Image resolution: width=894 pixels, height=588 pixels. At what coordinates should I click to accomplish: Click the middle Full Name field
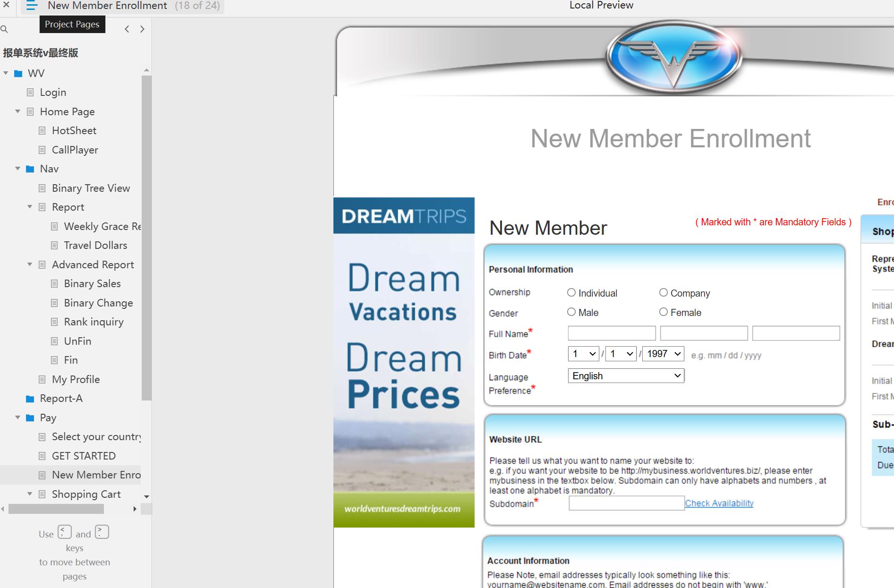704,333
